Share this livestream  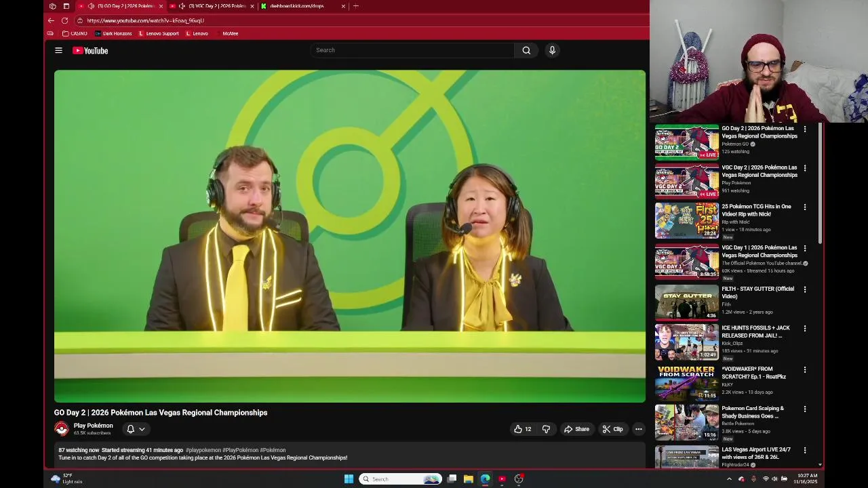(576, 429)
